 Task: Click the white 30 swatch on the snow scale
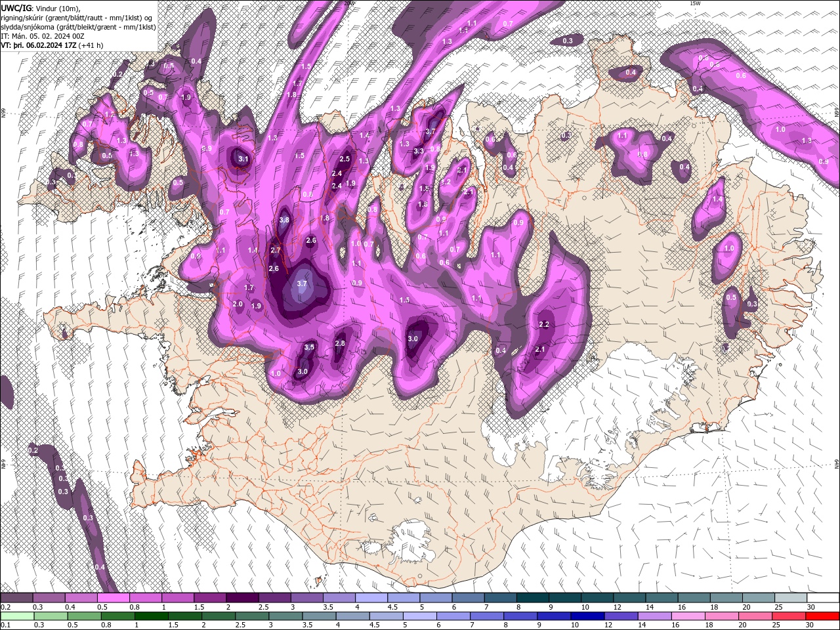[822, 598]
